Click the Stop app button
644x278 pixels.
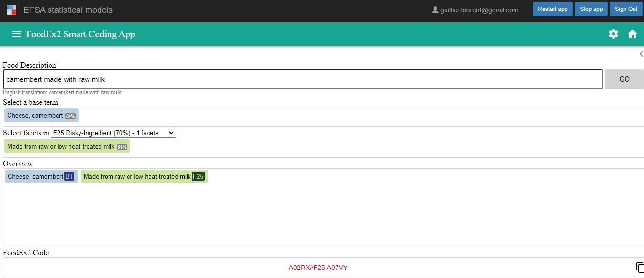tap(591, 9)
